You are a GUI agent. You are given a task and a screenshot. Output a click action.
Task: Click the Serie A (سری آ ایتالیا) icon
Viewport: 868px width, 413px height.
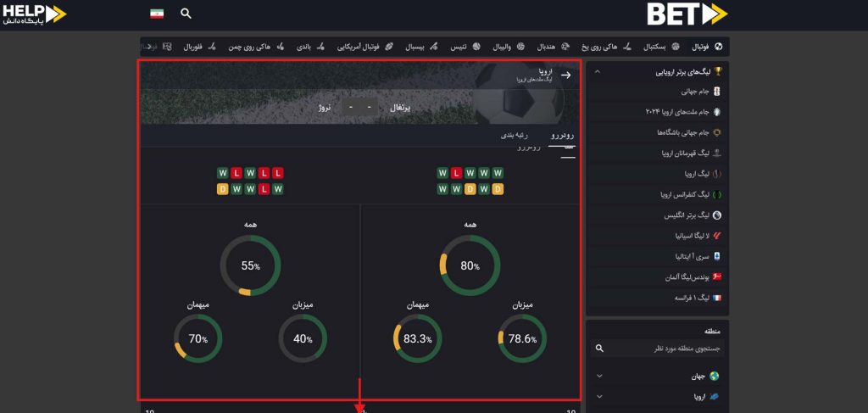(x=717, y=257)
